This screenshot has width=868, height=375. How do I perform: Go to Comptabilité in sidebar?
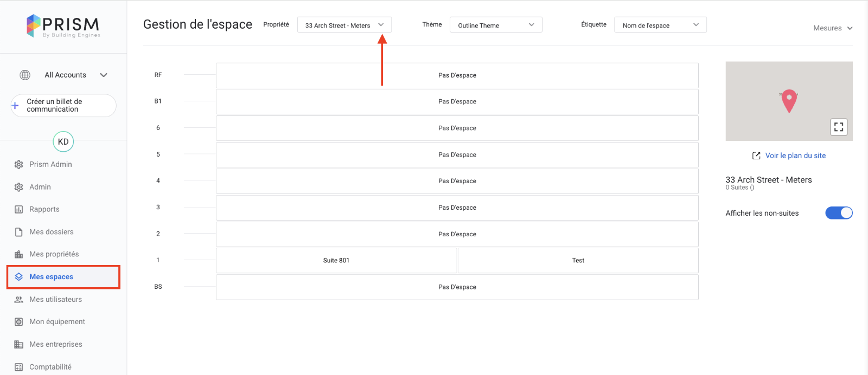coord(50,367)
